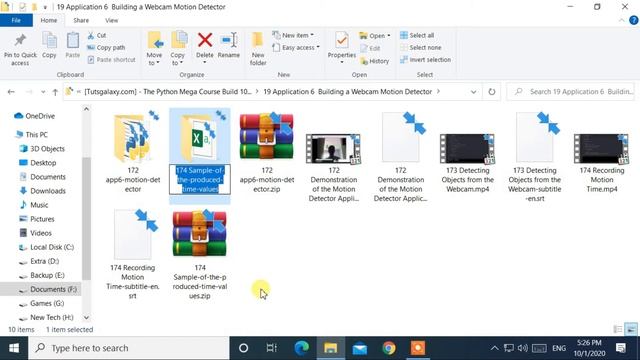Screen dimensions: 640x360
Task: Open recent locations dropdown arrow
Action: (x=43, y=92)
